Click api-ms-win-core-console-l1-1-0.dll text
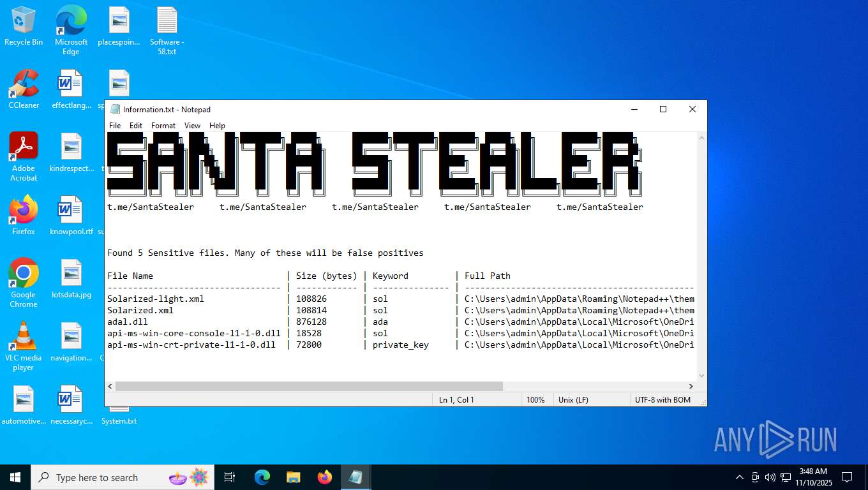 [194, 333]
